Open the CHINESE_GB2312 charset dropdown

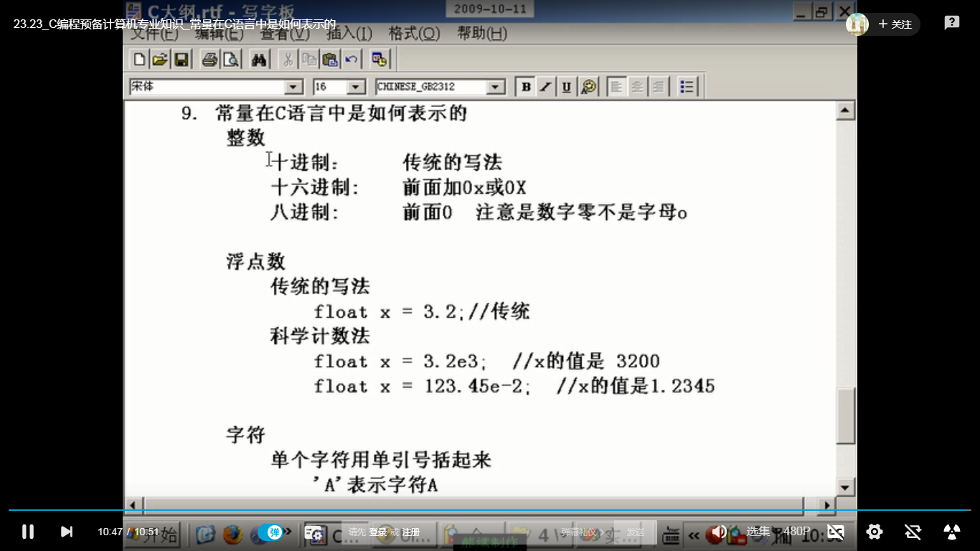point(494,86)
